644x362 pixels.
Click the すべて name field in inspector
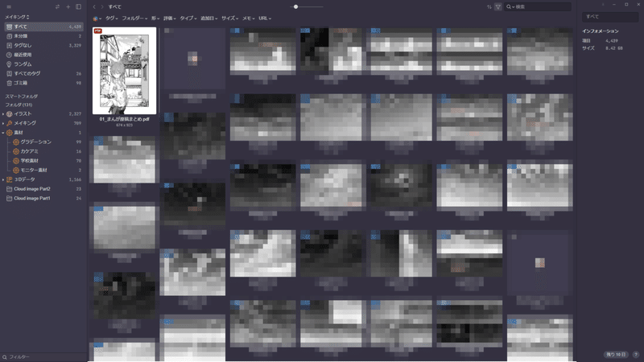[x=610, y=17]
